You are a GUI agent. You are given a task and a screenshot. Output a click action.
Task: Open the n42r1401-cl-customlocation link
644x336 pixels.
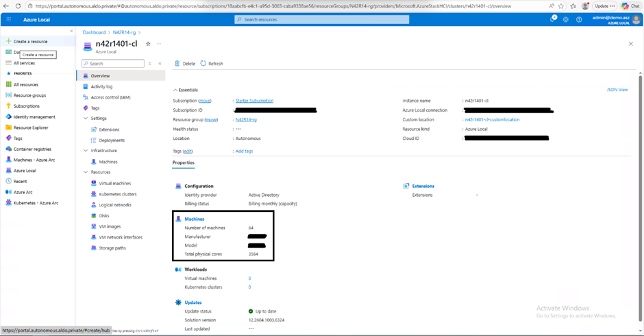pyautogui.click(x=492, y=120)
